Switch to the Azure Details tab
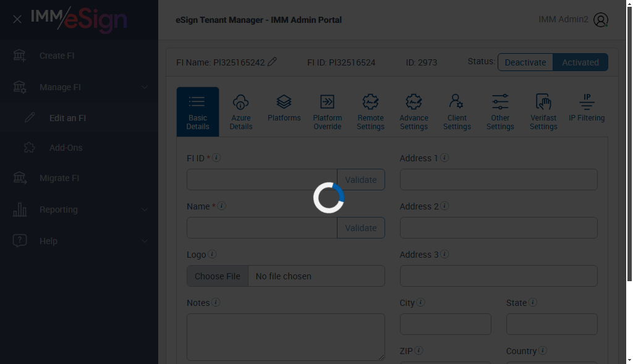 click(x=241, y=112)
